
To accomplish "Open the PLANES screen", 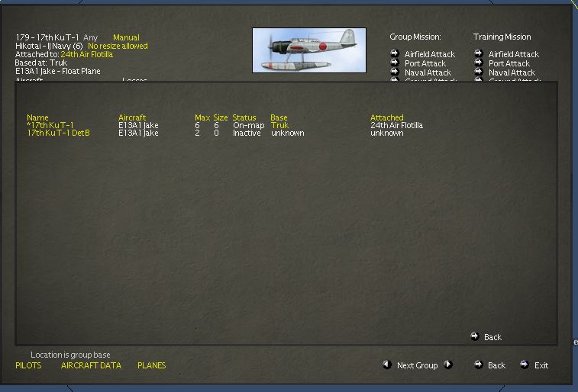I will coord(151,365).
